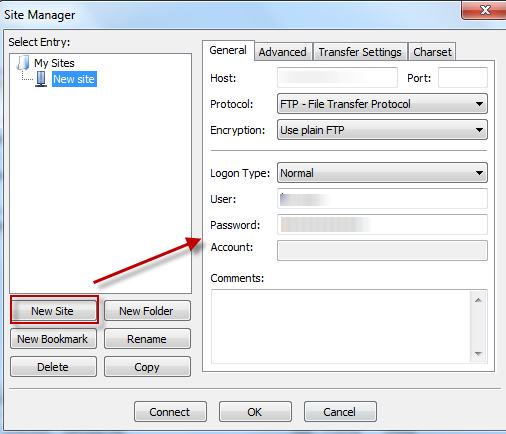Click in the Host input field
The width and height of the screenshot is (506, 434).
337,77
